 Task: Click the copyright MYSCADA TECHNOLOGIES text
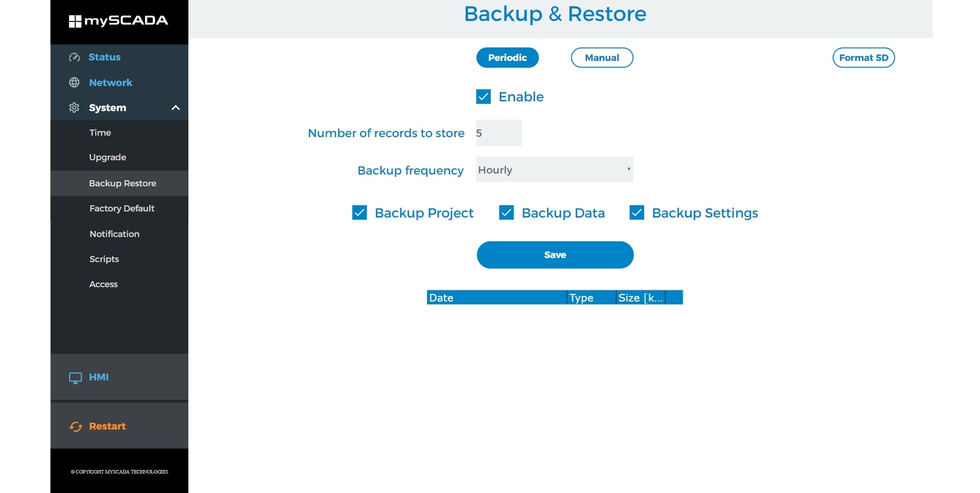point(119,472)
